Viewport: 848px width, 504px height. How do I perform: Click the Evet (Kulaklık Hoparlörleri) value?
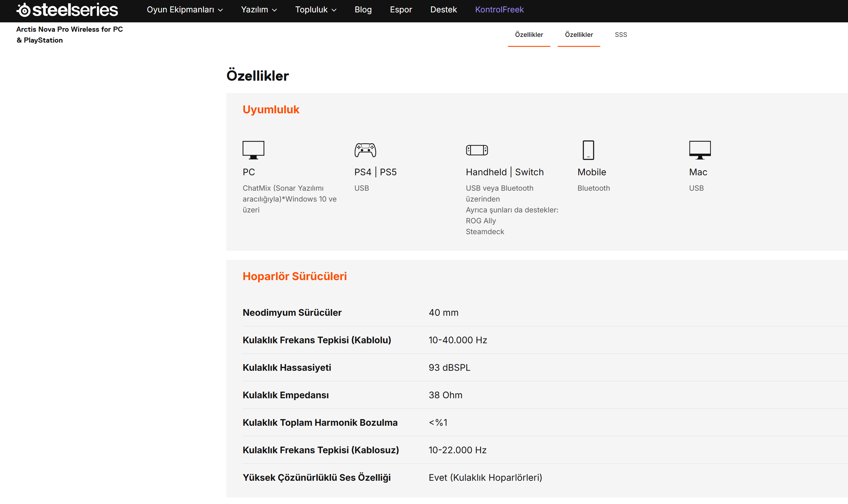pyautogui.click(x=485, y=477)
